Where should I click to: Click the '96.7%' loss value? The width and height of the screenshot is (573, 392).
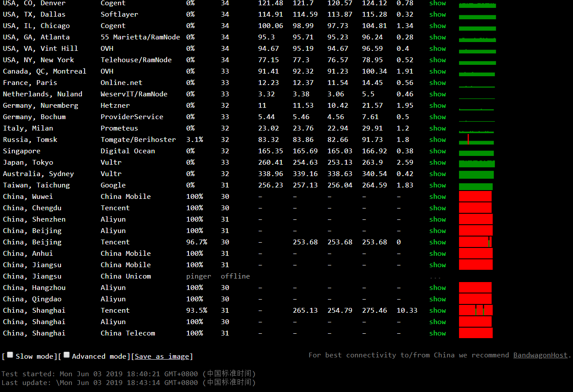(x=197, y=242)
